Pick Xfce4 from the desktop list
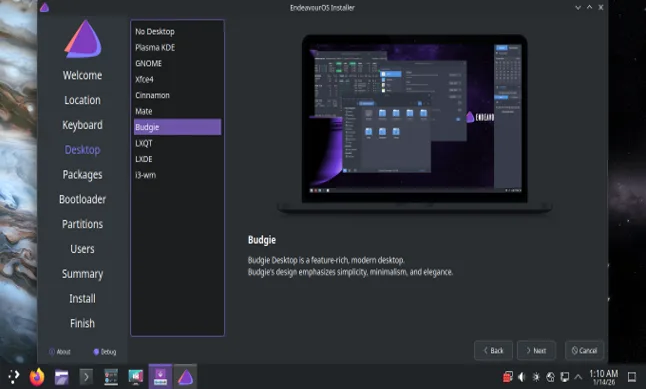The height and width of the screenshot is (389, 646). click(178, 79)
